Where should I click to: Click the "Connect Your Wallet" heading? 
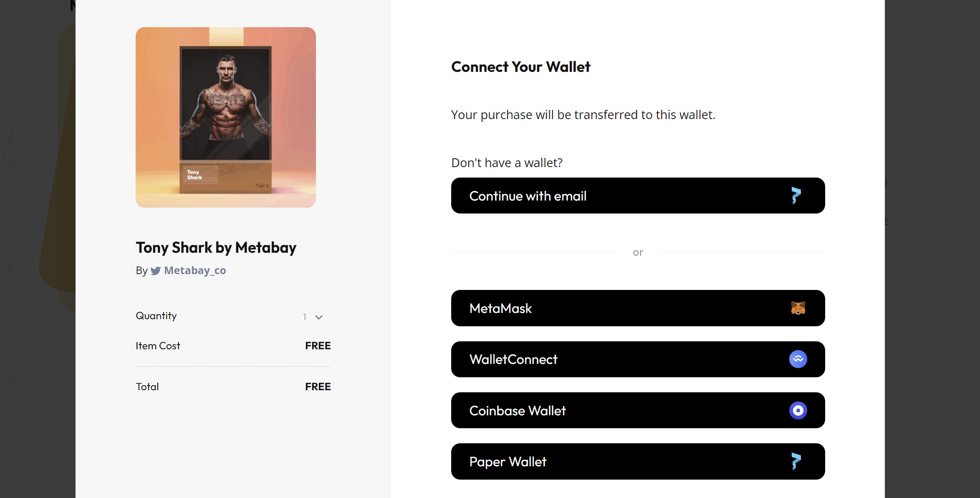520,67
